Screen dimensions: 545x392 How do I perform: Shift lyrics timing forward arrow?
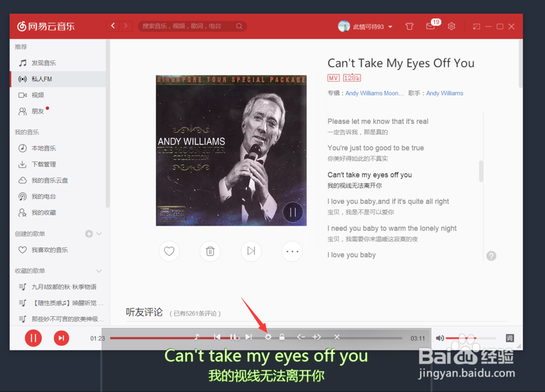click(x=317, y=337)
